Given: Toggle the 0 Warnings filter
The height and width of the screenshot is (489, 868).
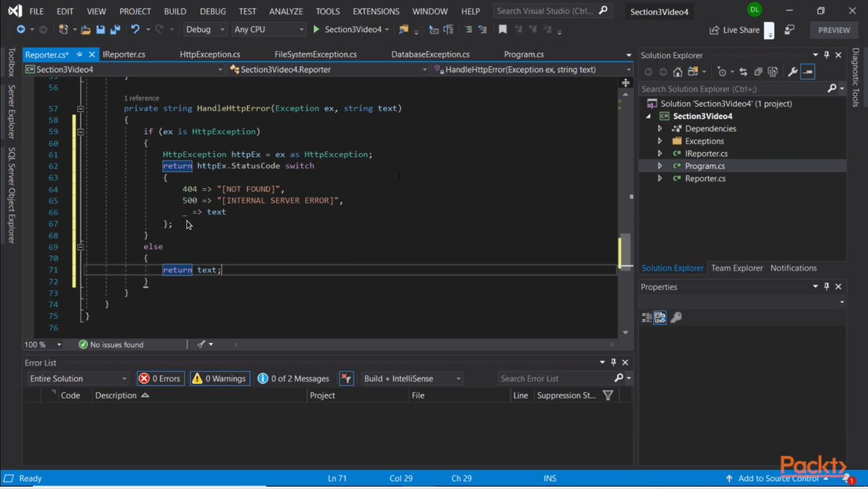Looking at the screenshot, I should 220,379.
